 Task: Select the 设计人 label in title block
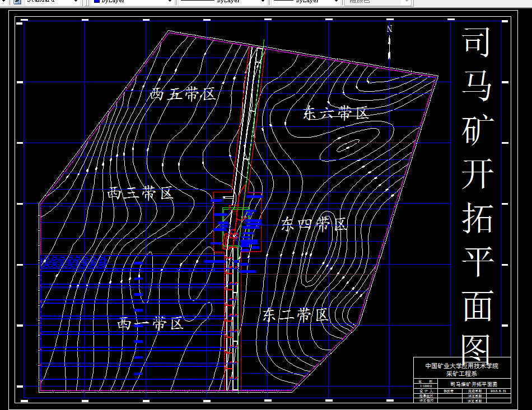point(426,391)
